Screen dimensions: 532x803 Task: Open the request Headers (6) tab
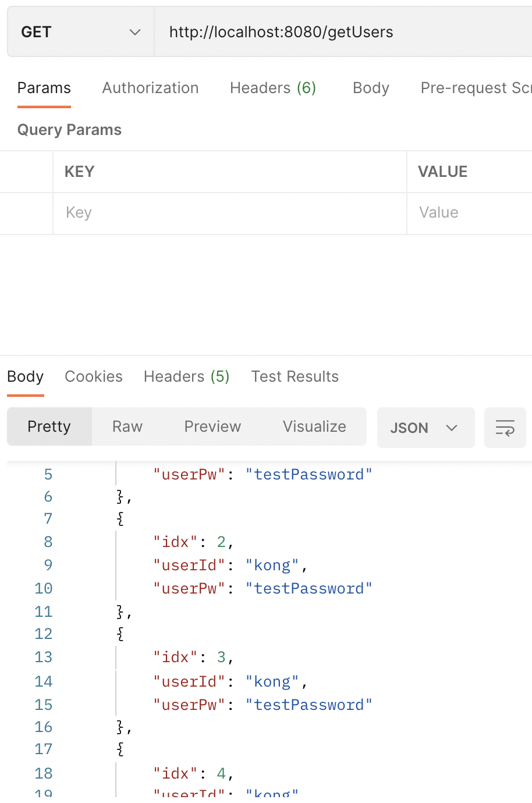pyautogui.click(x=273, y=88)
